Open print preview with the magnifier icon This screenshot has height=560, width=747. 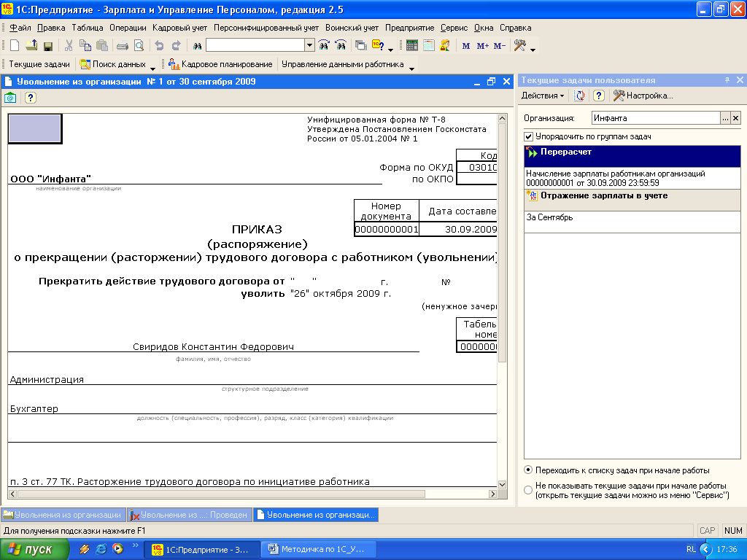(x=139, y=46)
